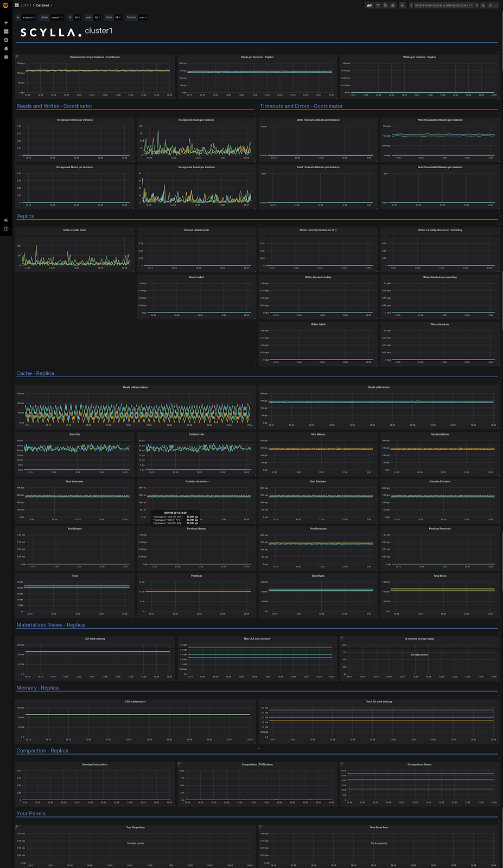Viewport: 503px width, 868px height.
Task: Click the Row Hits panel title
Action: coord(75,435)
